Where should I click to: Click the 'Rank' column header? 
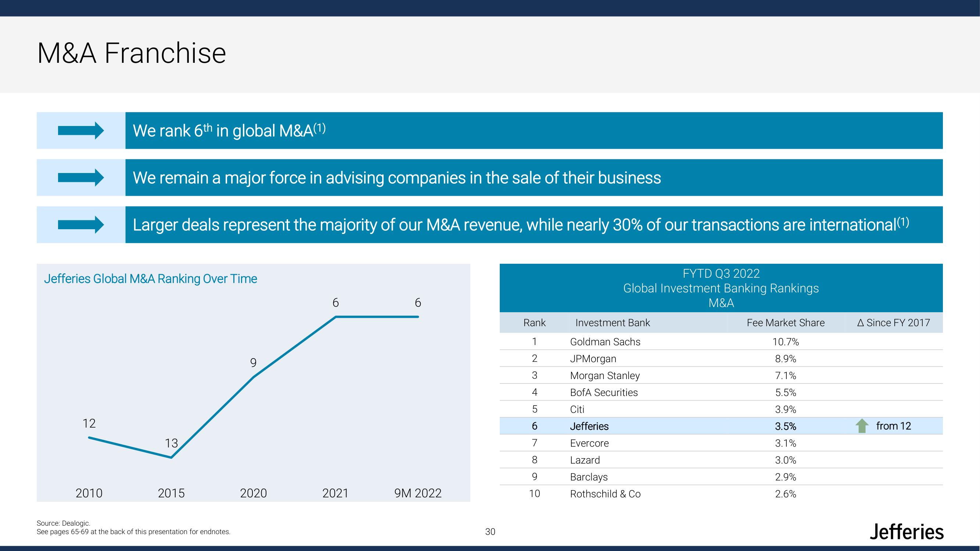pyautogui.click(x=535, y=323)
